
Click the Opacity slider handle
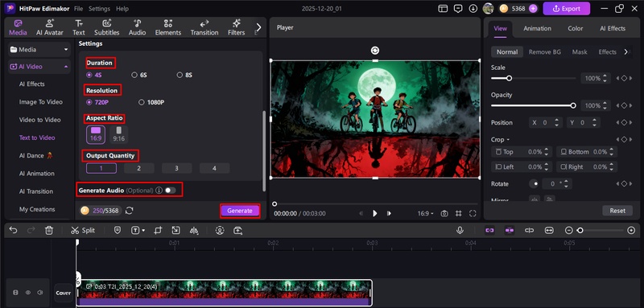pos(573,106)
